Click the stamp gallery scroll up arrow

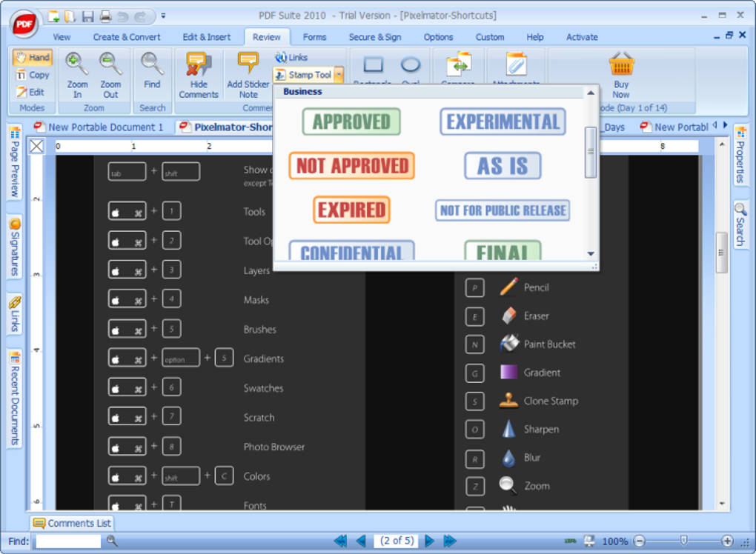[591, 93]
